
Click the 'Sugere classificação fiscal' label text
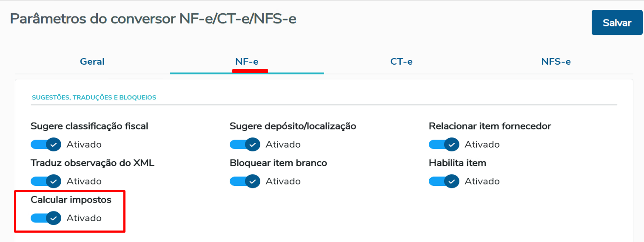pos(89,126)
